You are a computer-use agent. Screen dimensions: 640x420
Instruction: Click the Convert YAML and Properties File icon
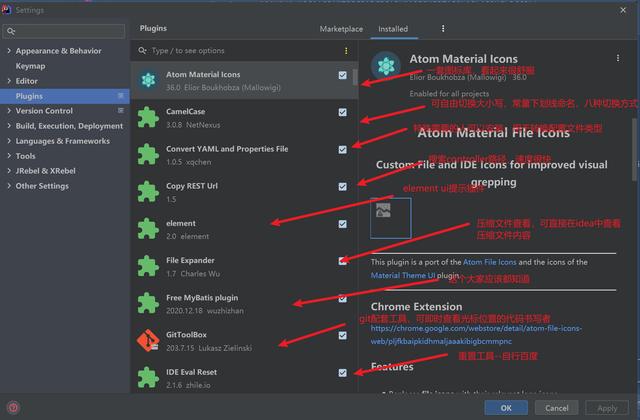tap(148, 155)
